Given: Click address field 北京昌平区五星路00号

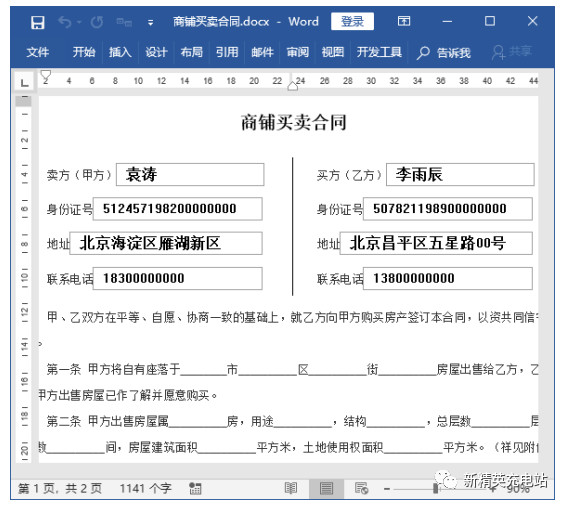Looking at the screenshot, I should click(x=436, y=243).
